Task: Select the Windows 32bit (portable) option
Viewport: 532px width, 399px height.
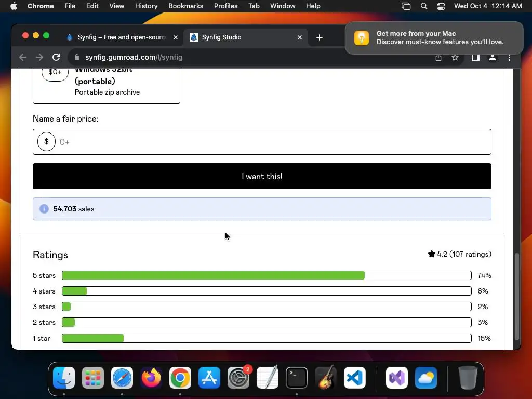Action: pos(106,86)
